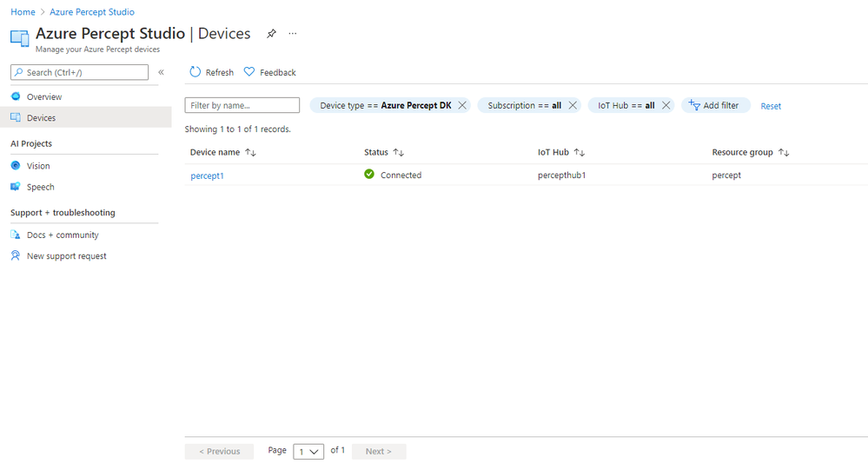The image size is (868, 470).
Task: Open the page number dropdown
Action: (x=308, y=452)
